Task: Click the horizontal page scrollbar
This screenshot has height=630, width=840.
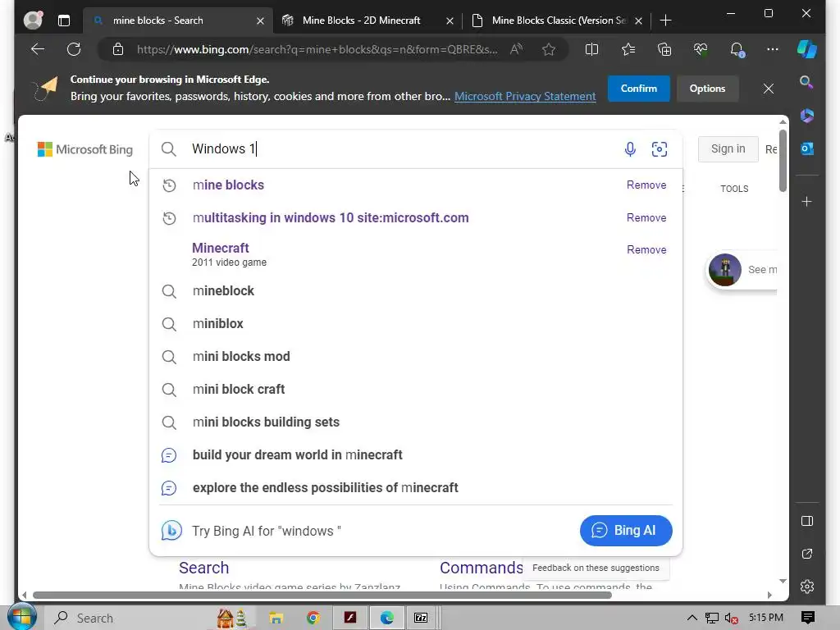Action: [x=322, y=596]
